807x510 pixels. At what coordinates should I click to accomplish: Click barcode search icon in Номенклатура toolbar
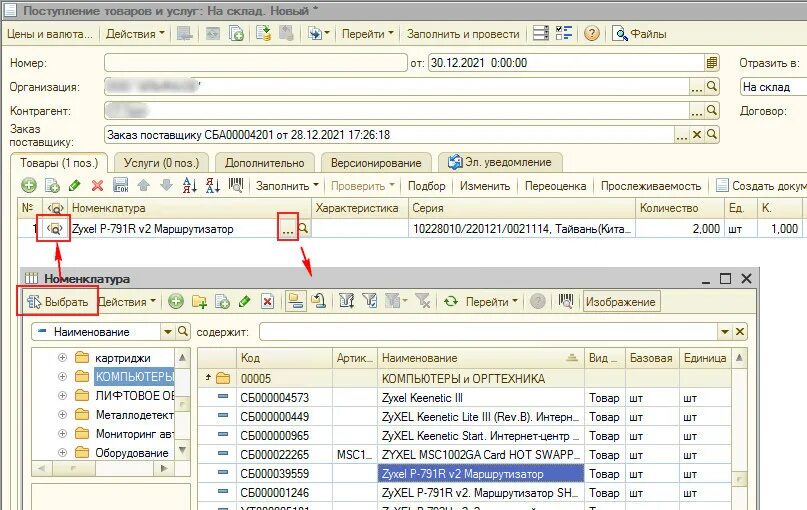(x=566, y=302)
